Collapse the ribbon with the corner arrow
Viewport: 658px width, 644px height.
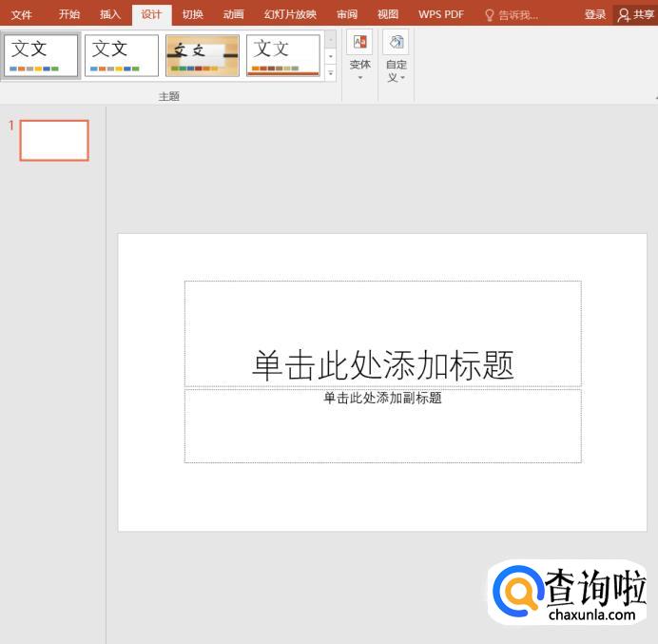pos(654,97)
